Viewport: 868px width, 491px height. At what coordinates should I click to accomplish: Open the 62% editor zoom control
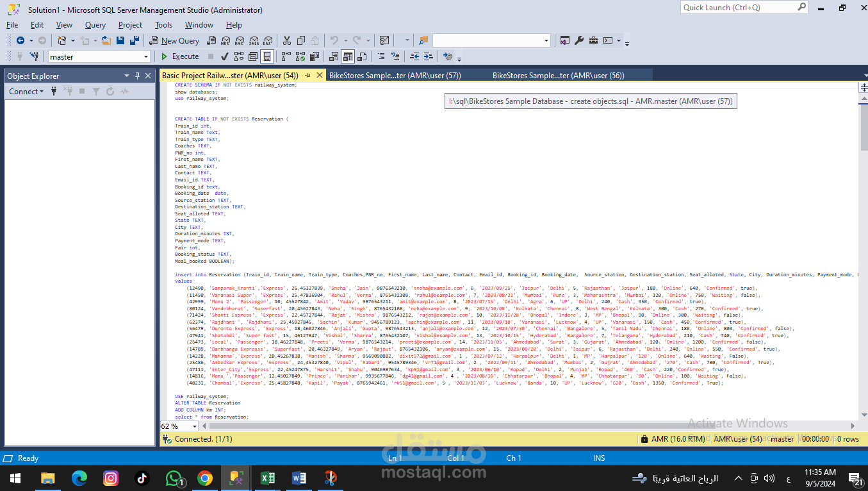tap(179, 425)
